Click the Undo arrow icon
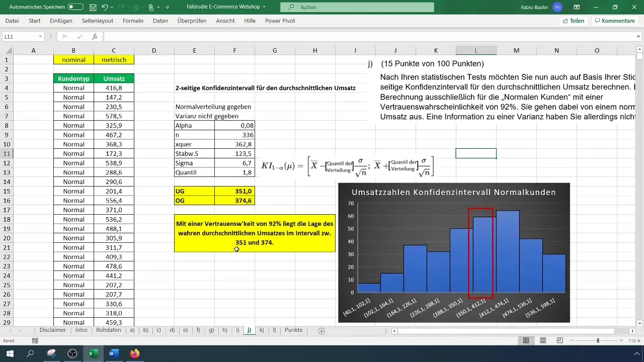Image resolution: width=644 pixels, height=362 pixels. click(x=105, y=8)
